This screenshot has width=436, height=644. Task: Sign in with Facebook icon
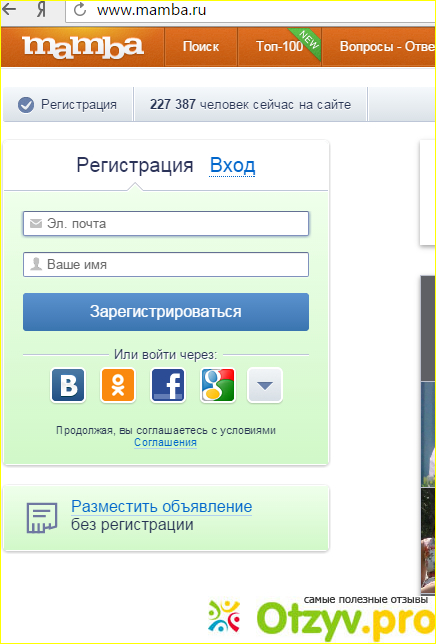point(168,385)
